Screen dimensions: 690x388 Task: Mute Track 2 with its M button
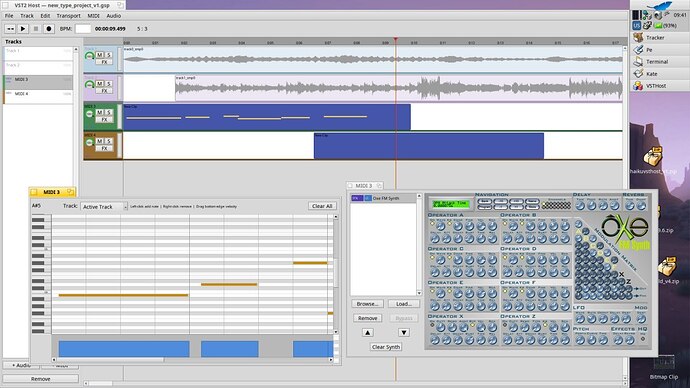coord(99,84)
